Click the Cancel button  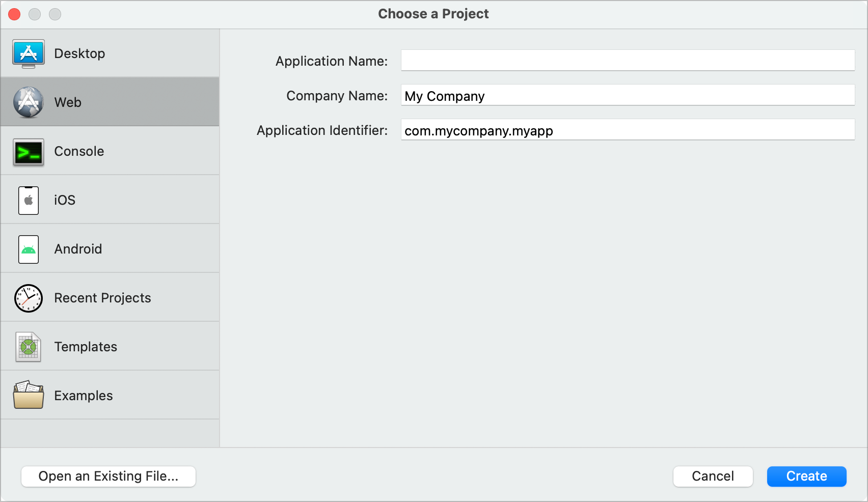(x=713, y=476)
